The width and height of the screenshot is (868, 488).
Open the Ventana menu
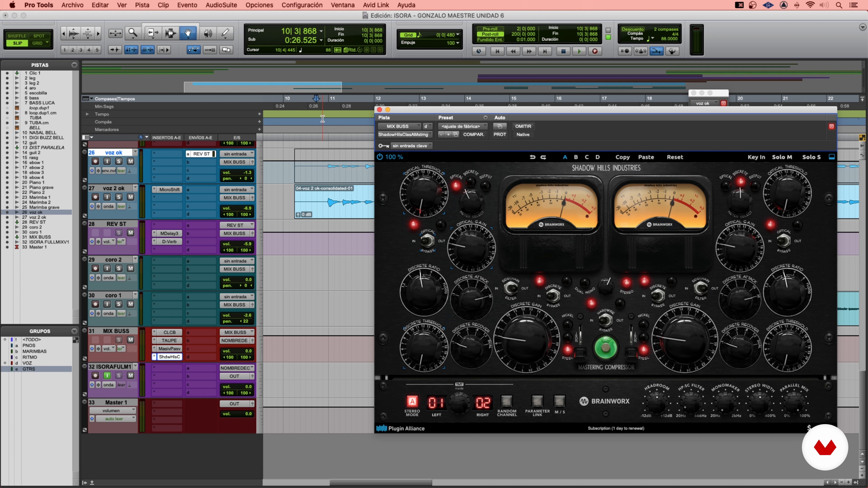[x=342, y=5]
